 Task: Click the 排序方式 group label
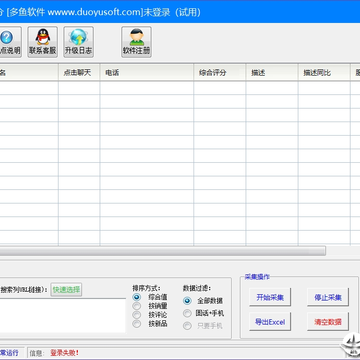click(146, 288)
